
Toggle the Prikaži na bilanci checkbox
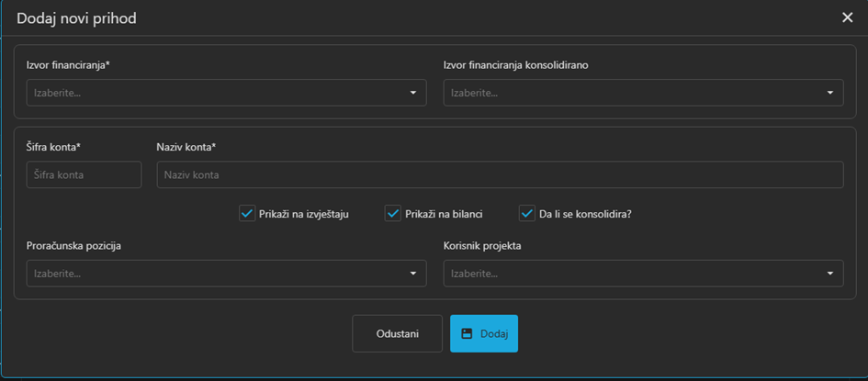393,214
